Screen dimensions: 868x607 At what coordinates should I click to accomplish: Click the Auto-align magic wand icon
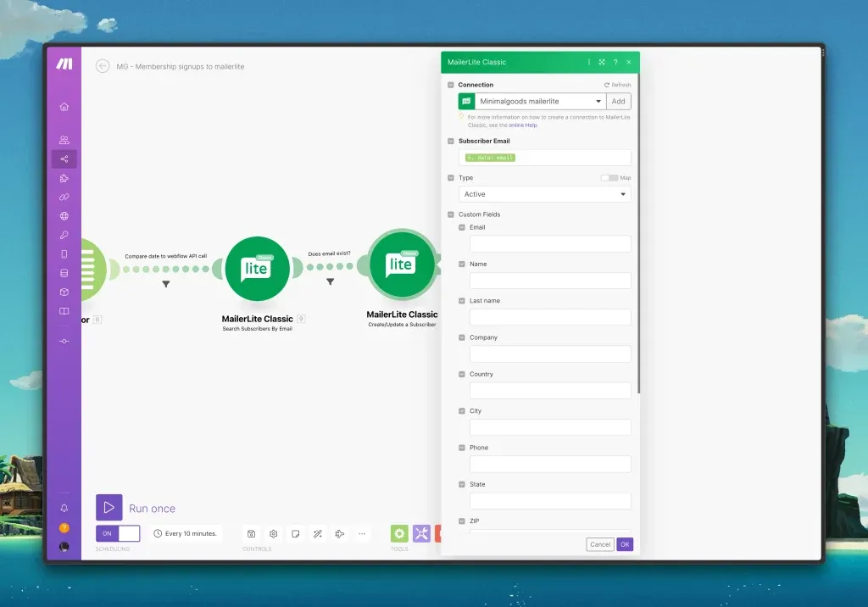318,534
